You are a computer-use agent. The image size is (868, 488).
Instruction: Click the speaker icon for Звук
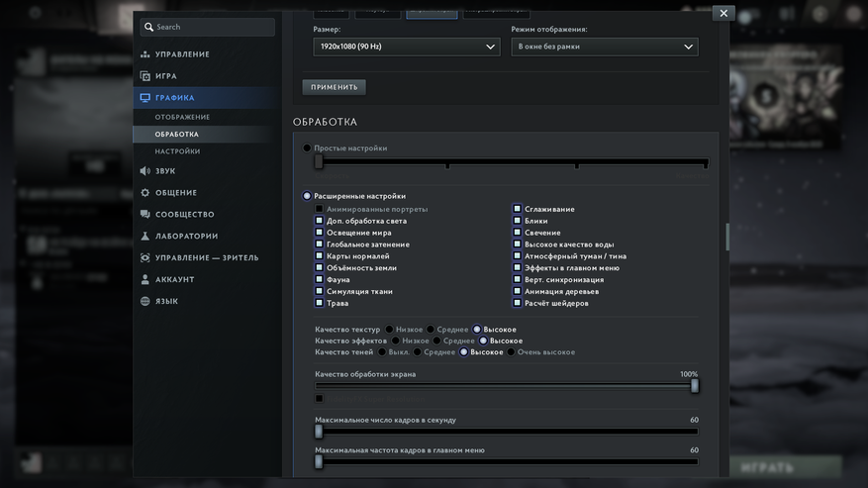click(x=145, y=171)
